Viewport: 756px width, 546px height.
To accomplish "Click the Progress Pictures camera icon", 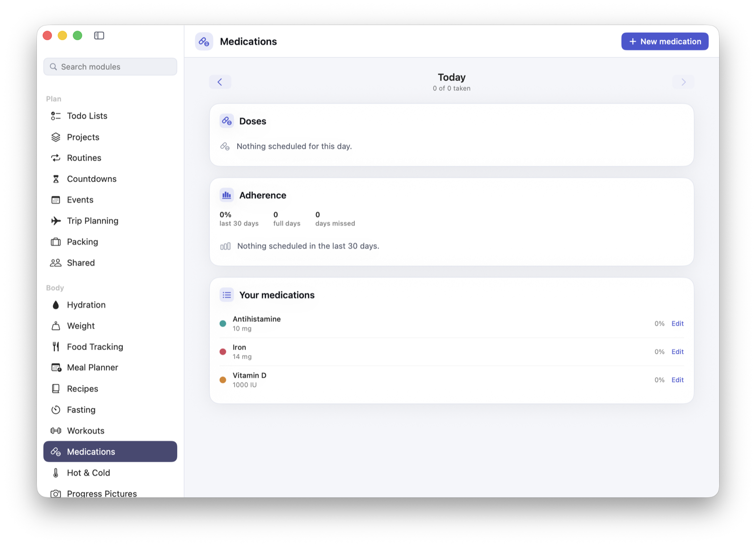I will 56,494.
